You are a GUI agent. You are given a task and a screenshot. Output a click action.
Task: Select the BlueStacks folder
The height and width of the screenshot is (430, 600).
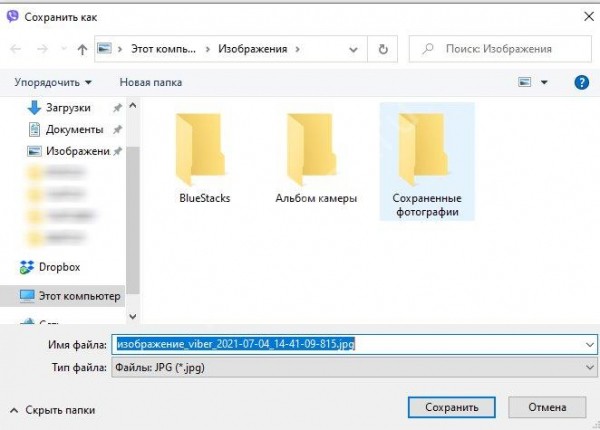[x=204, y=158]
